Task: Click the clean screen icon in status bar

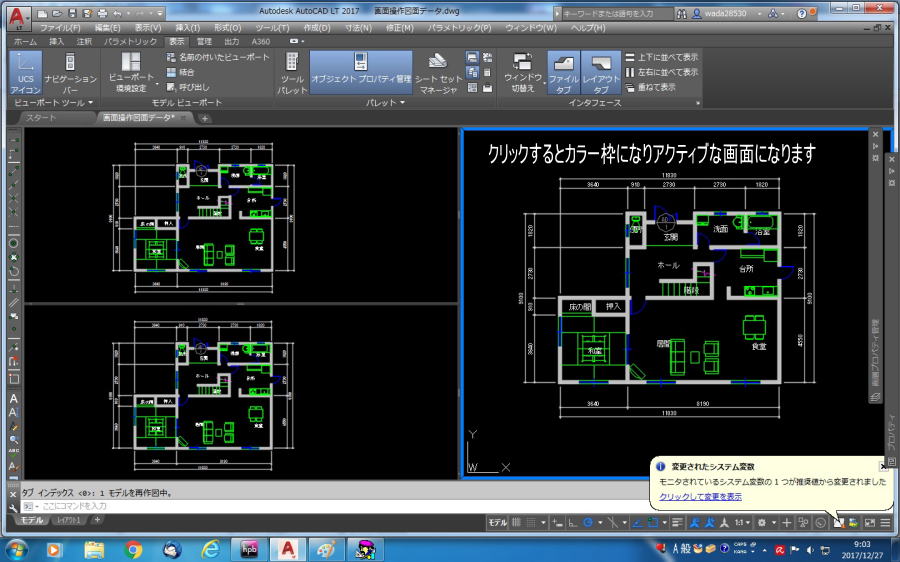Action: pos(870,523)
